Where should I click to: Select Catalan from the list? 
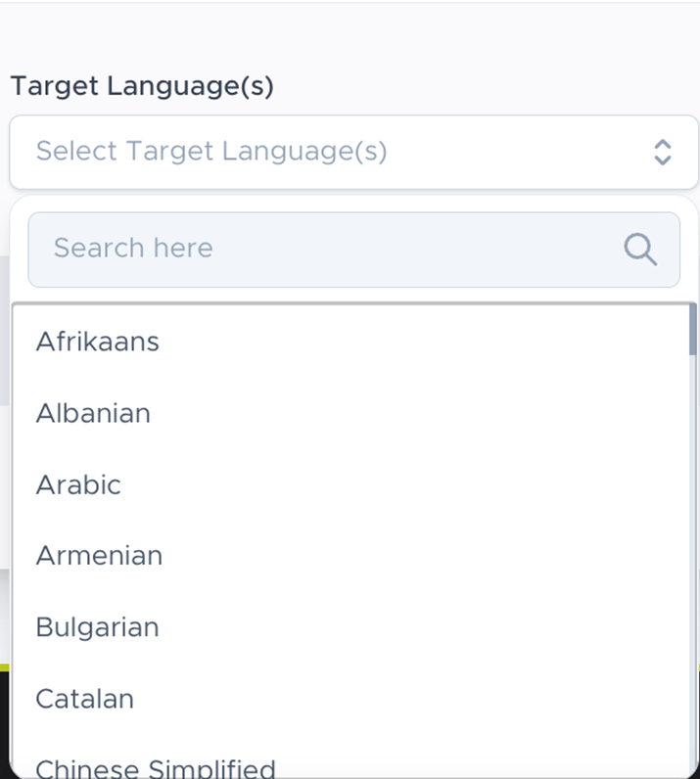click(x=84, y=699)
